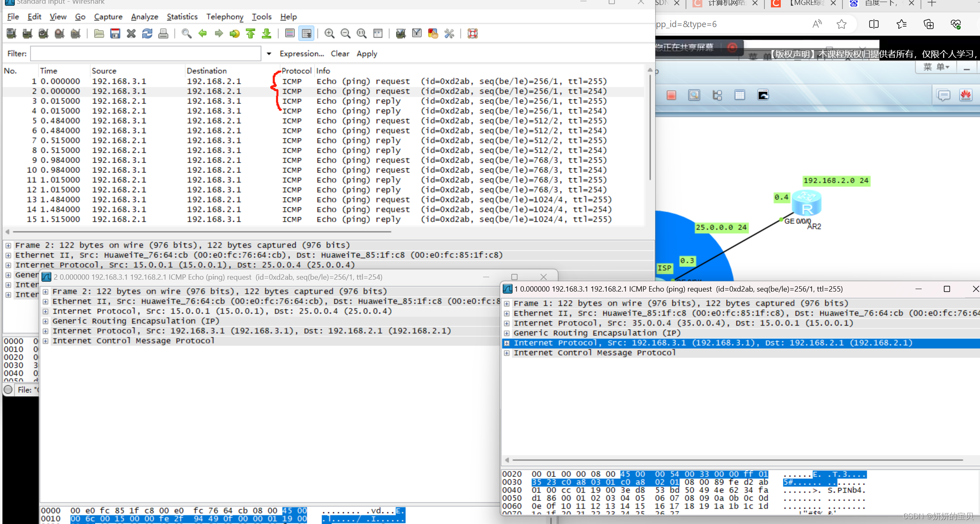Click the Expression... filter button
The height and width of the screenshot is (524, 980).
(x=301, y=54)
